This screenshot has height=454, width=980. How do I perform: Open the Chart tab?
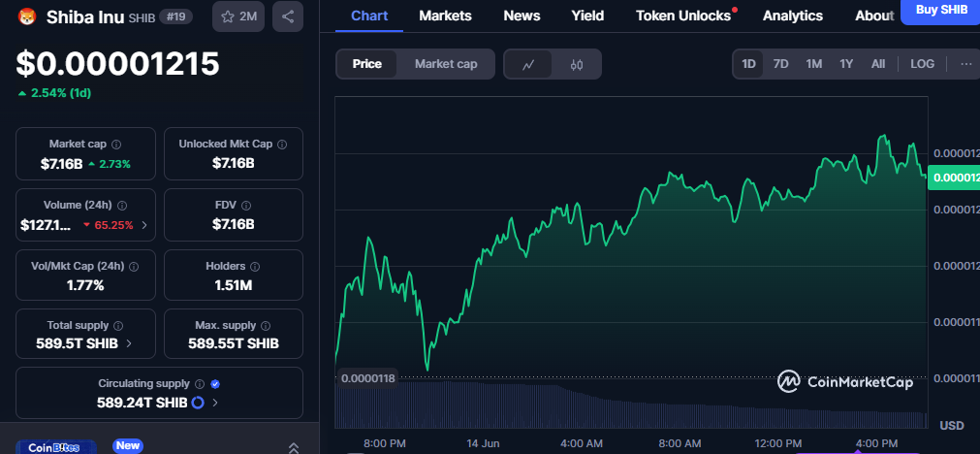(369, 16)
